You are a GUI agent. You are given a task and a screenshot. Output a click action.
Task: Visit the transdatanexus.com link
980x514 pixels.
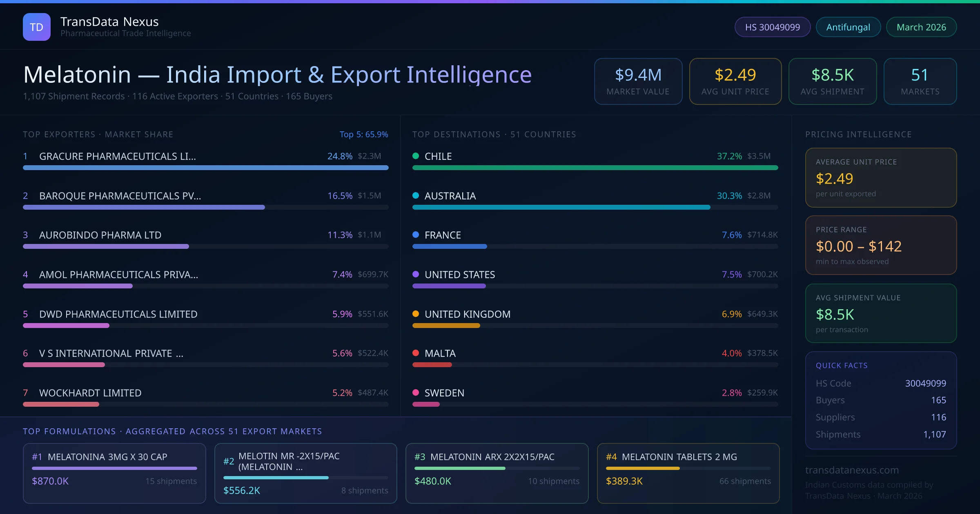click(x=852, y=470)
